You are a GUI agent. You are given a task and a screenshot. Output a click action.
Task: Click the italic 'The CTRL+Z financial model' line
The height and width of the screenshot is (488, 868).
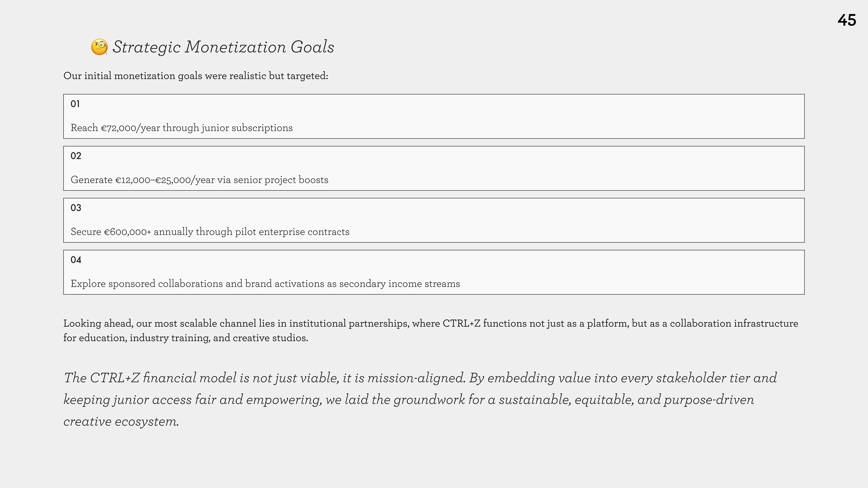pos(420,378)
